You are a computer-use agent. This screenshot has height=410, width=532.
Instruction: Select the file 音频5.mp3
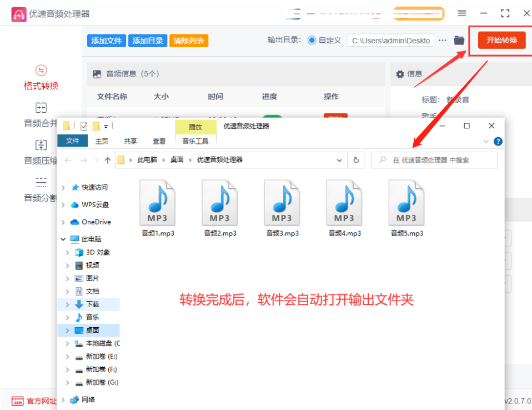coord(407,208)
